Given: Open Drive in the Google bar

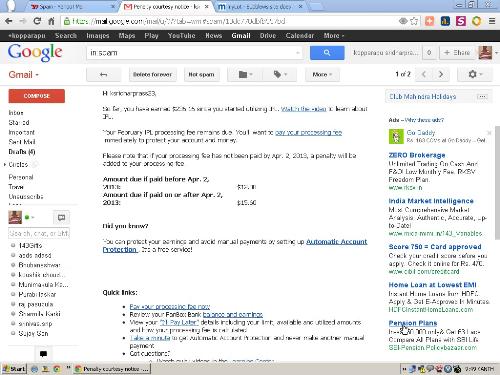Looking at the screenshot, I should click(268, 36).
